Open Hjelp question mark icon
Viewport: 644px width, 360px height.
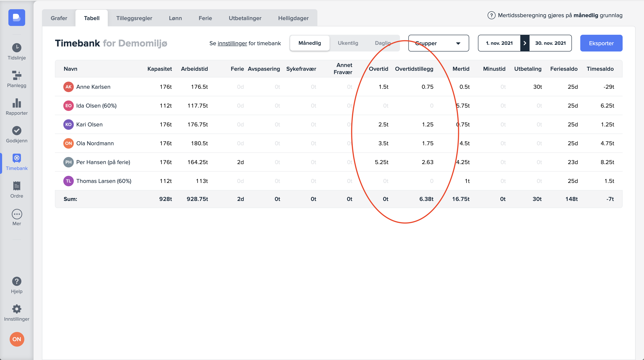click(x=17, y=281)
